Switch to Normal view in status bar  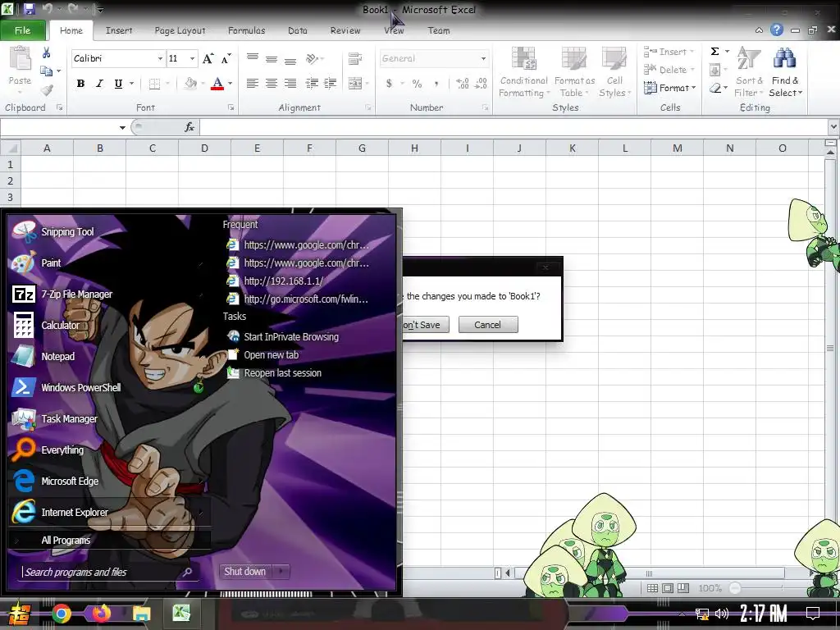tap(652, 588)
